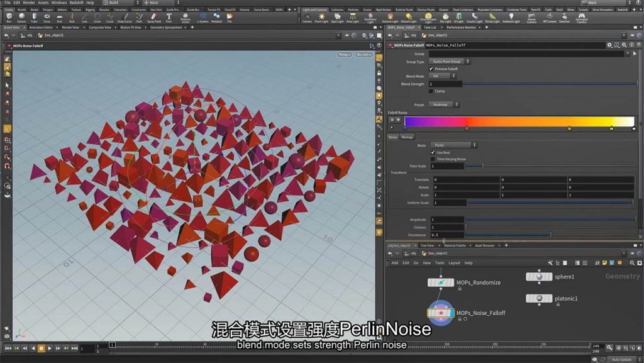Select the MOPs_Randomize node
The image size is (644, 363).
[441, 282]
